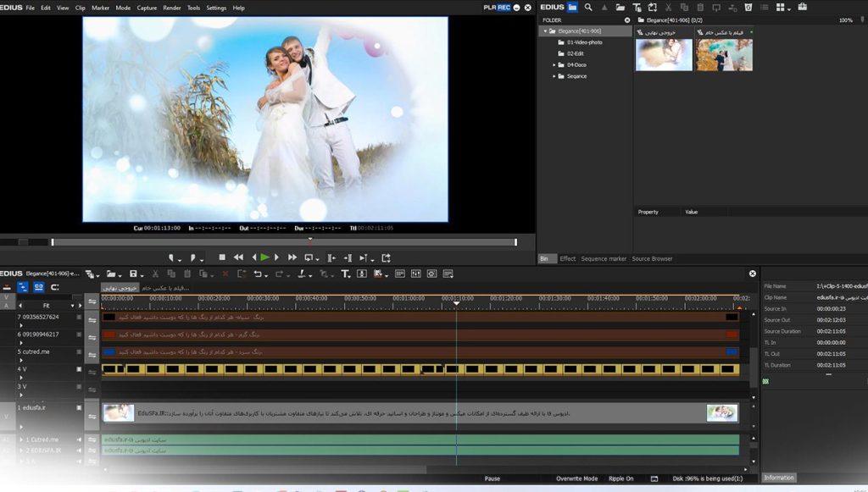Open the bin view mode dropdown arrow

pos(789,8)
